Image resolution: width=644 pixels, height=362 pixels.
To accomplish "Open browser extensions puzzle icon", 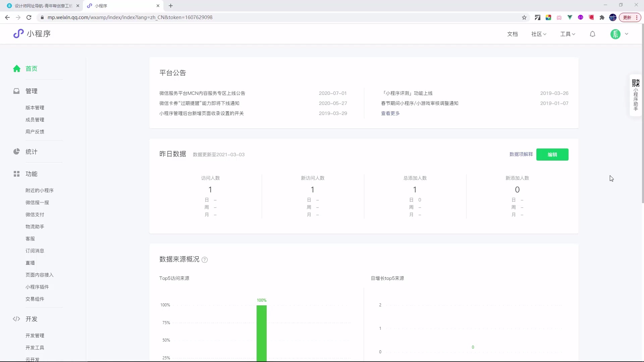I will (602, 17).
